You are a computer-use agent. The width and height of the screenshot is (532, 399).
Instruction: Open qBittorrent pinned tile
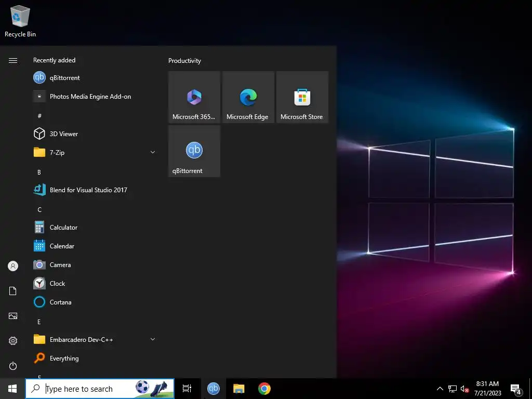point(194,151)
